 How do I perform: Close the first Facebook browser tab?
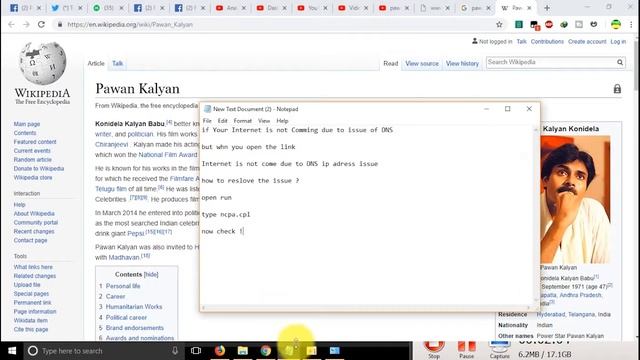coord(39,8)
